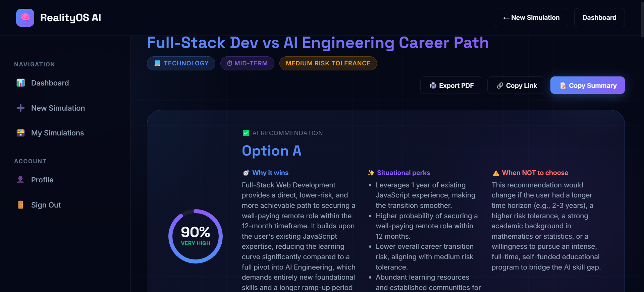Viewport: 644px width, 292px height.
Task: Click the Situational perks heading
Action: point(404,173)
